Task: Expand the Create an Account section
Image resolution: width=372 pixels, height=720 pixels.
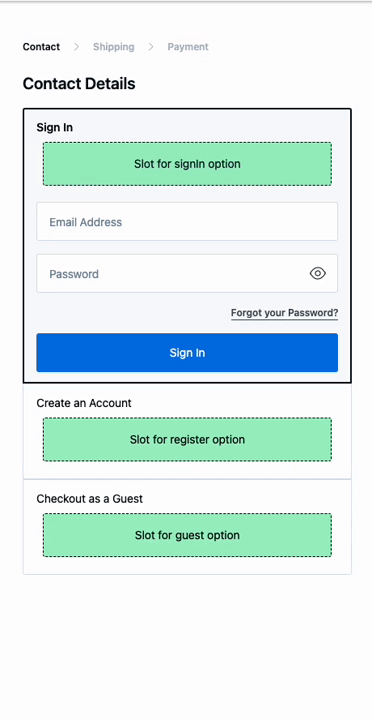Action: coord(84,403)
